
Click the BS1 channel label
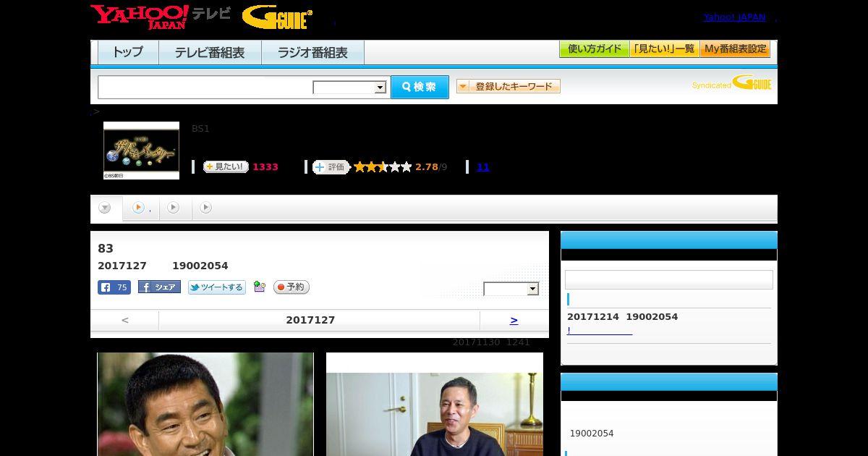tap(200, 129)
